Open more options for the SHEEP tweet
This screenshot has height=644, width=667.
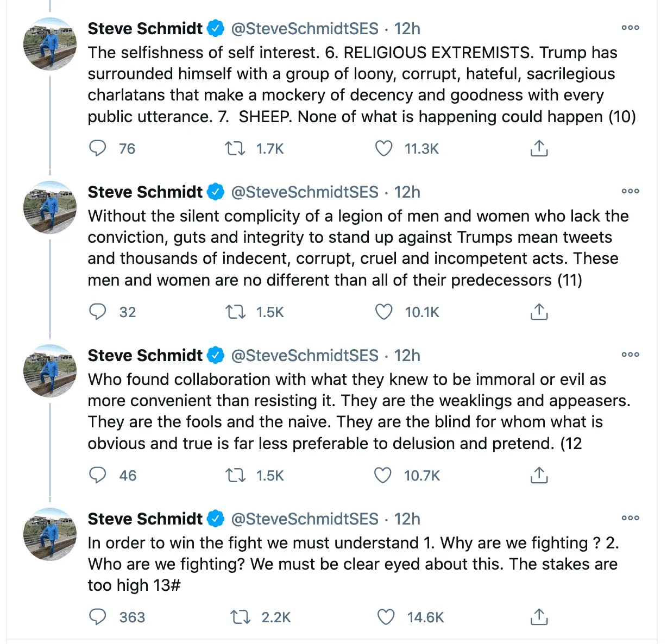pyautogui.click(x=630, y=28)
